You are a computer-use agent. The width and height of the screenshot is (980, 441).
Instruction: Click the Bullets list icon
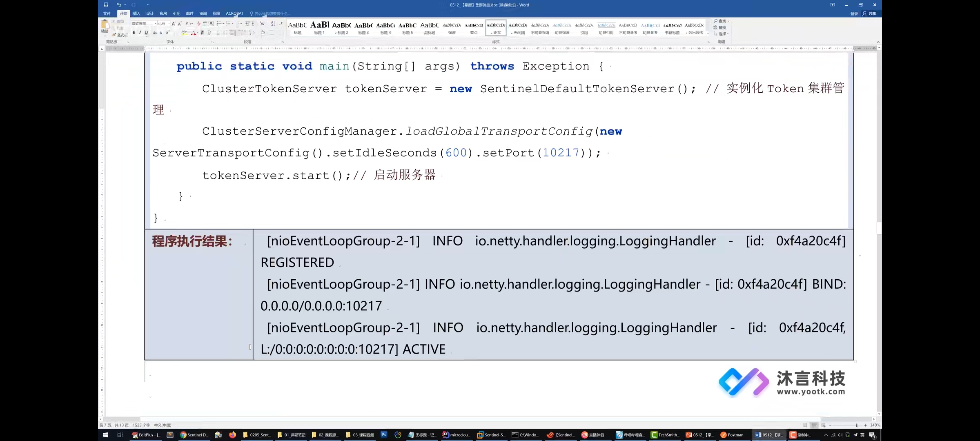pyautogui.click(x=219, y=24)
